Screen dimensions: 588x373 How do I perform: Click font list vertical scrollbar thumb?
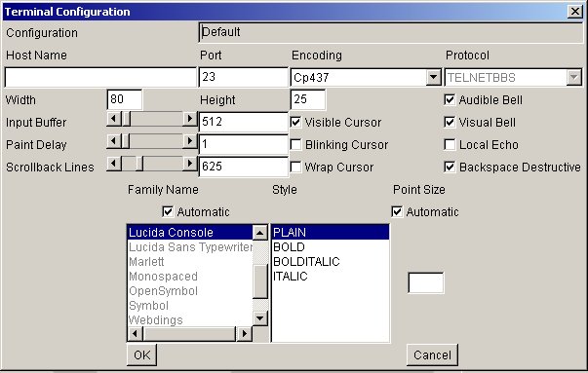pos(260,281)
